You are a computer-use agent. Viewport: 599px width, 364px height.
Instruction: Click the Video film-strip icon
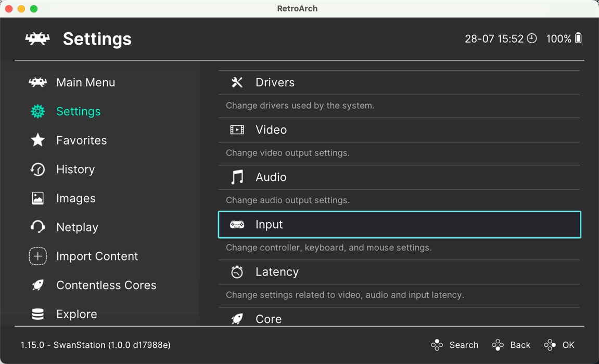237,129
